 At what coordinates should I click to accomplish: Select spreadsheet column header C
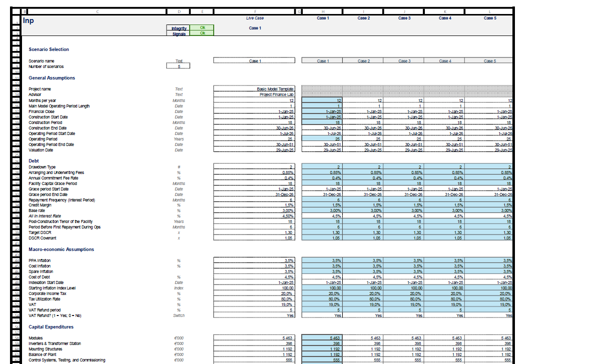coord(98,10)
